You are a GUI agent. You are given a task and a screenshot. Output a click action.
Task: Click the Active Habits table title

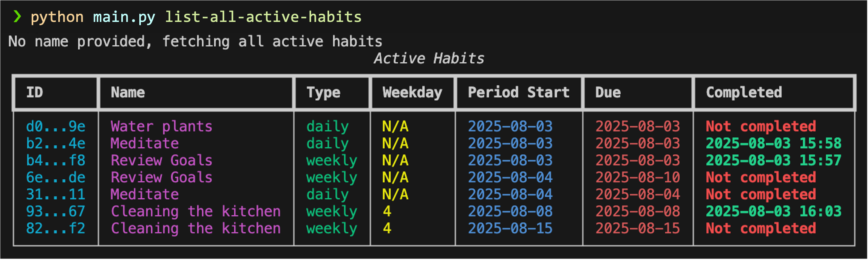click(429, 58)
